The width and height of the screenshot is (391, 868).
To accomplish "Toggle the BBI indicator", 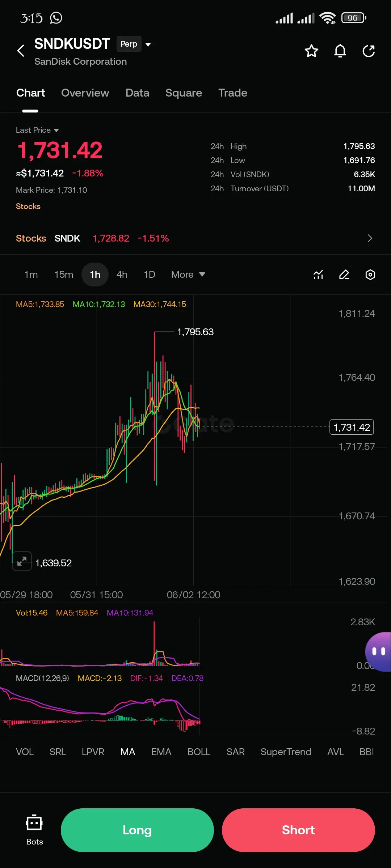I will (x=366, y=752).
